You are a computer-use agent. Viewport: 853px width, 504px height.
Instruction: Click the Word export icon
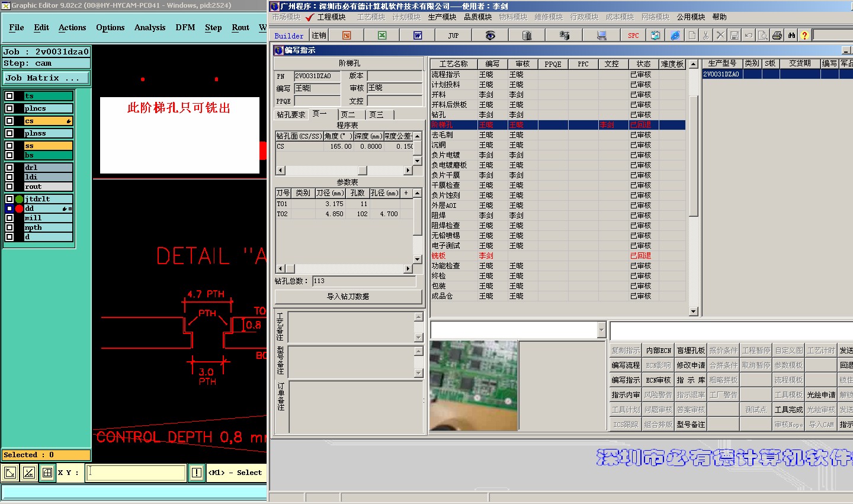[x=418, y=36]
